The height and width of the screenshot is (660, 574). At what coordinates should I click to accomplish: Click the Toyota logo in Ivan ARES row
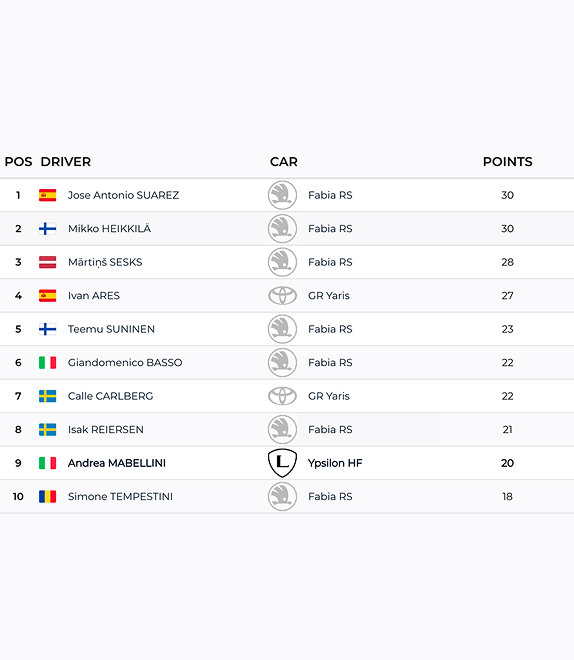pos(282,295)
